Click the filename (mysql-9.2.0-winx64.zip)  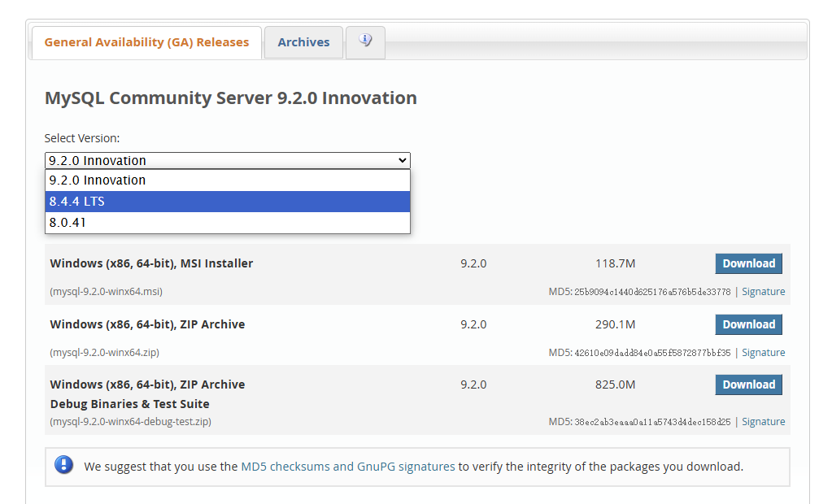tap(105, 353)
